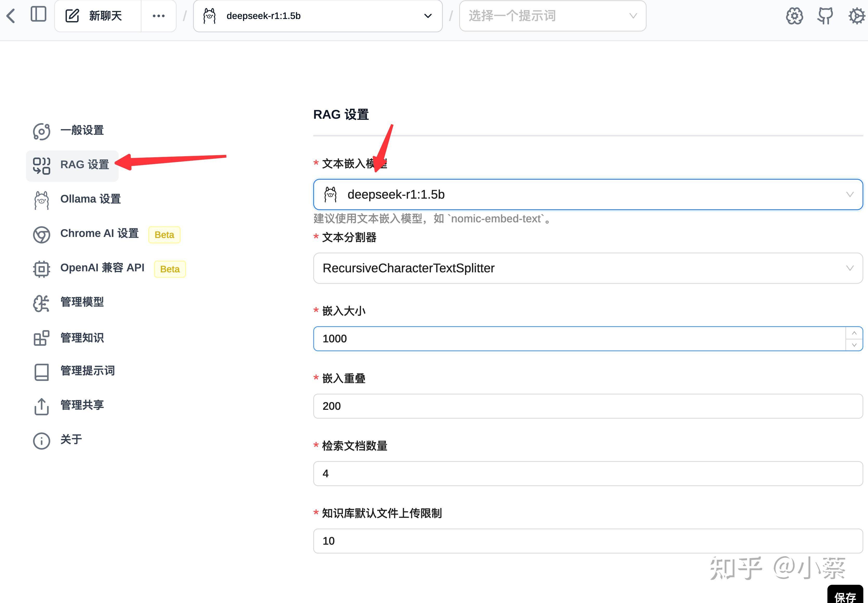Click the brain icon for 管理模型

pos(41,303)
